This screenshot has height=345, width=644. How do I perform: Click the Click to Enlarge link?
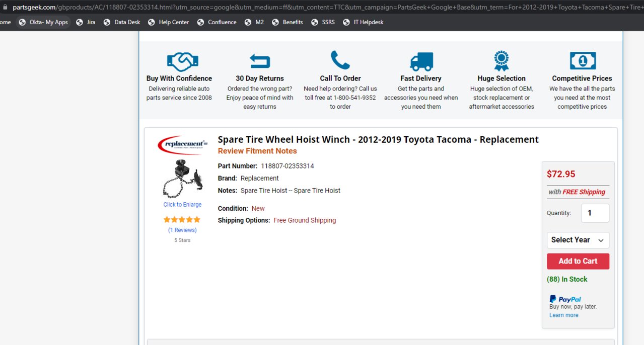(182, 205)
